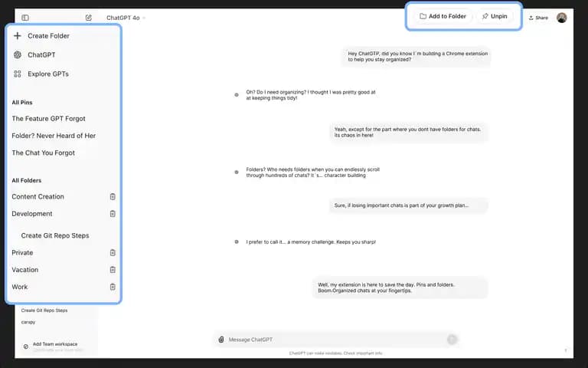Expand the Content Creation folder
Screen dimensions: 588x368
click(38, 197)
